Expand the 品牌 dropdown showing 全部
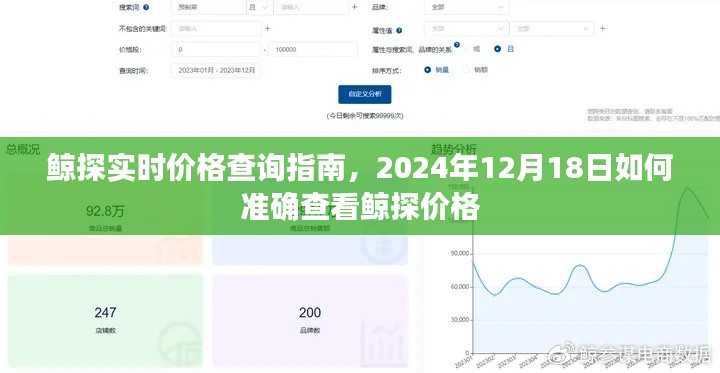Image resolution: width=720 pixels, height=373 pixels. coord(467,7)
